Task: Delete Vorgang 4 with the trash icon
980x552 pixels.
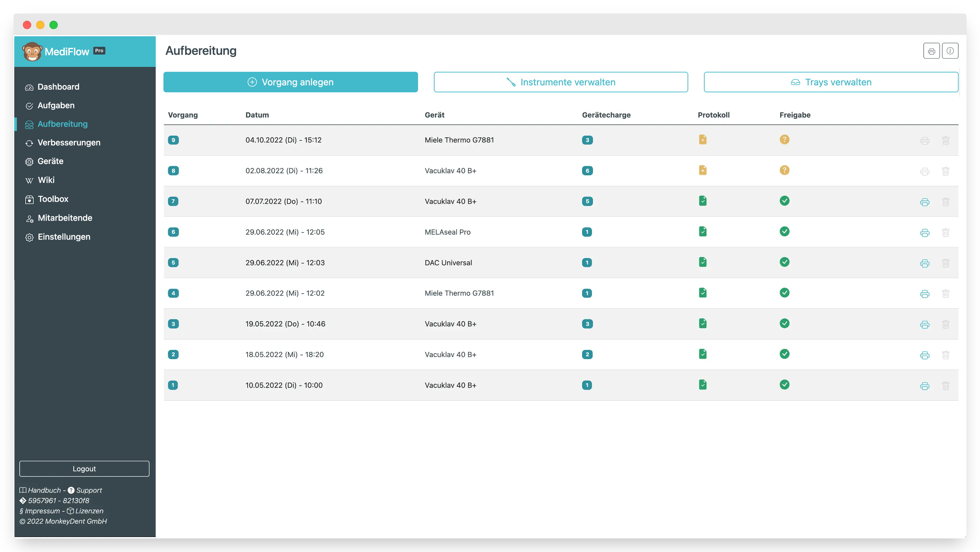Action: click(946, 294)
